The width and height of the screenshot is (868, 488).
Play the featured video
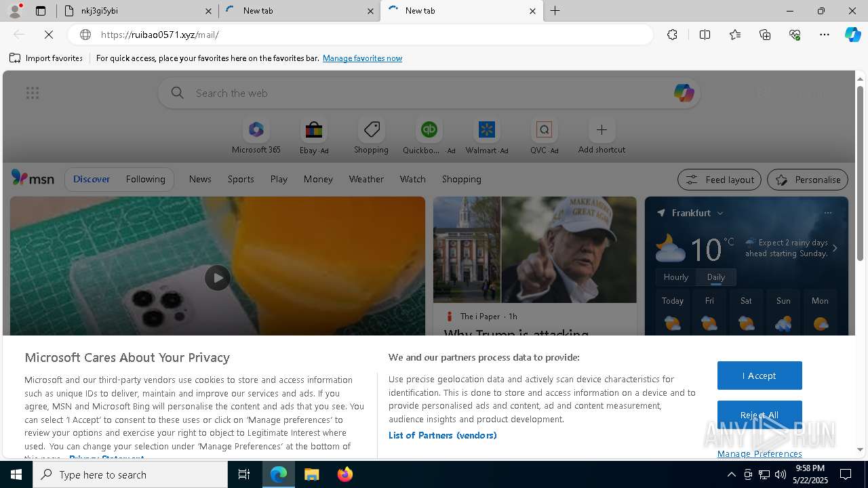(218, 278)
